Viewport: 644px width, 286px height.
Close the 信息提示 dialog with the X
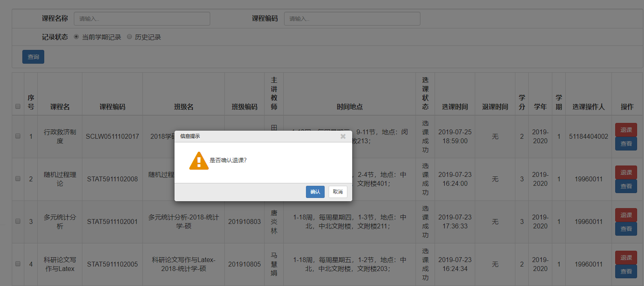[x=343, y=136]
